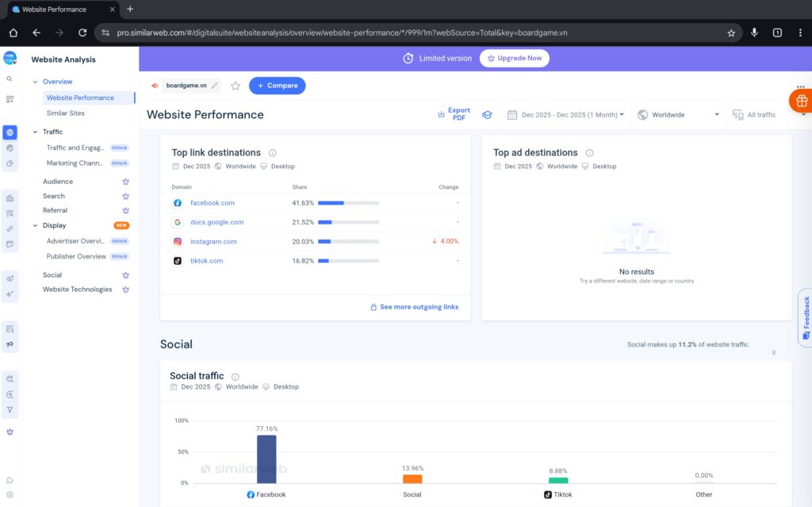Click the globe Website Analysis icon in sidebar
This screenshot has height=507, width=812.
10,133
